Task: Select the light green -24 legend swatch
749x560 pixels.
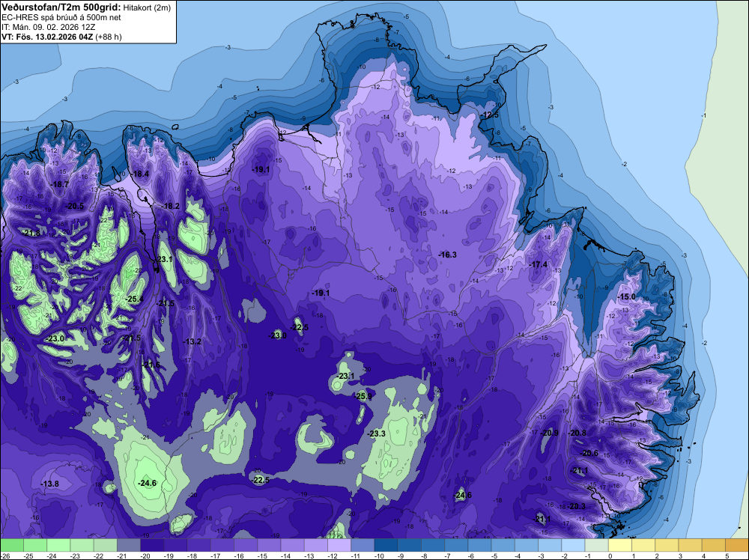Action: point(58,545)
